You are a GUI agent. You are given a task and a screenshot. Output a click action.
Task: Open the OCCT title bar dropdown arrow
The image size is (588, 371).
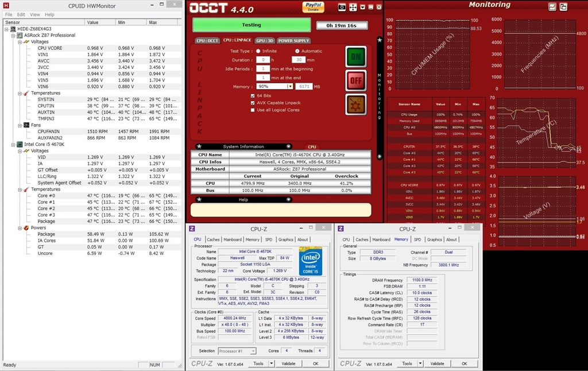[x=363, y=7]
